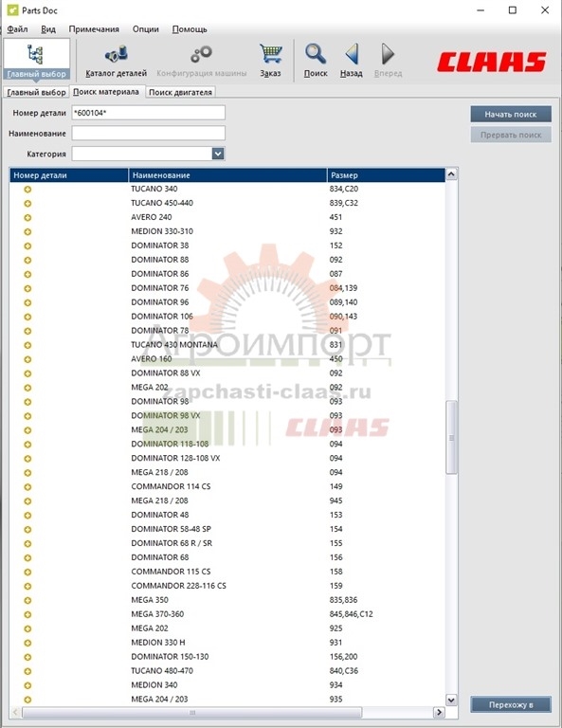Viewport: 562px width, 728px height.
Task: Select the DOMINATOR 128-108 VX row
Action: click(x=227, y=458)
